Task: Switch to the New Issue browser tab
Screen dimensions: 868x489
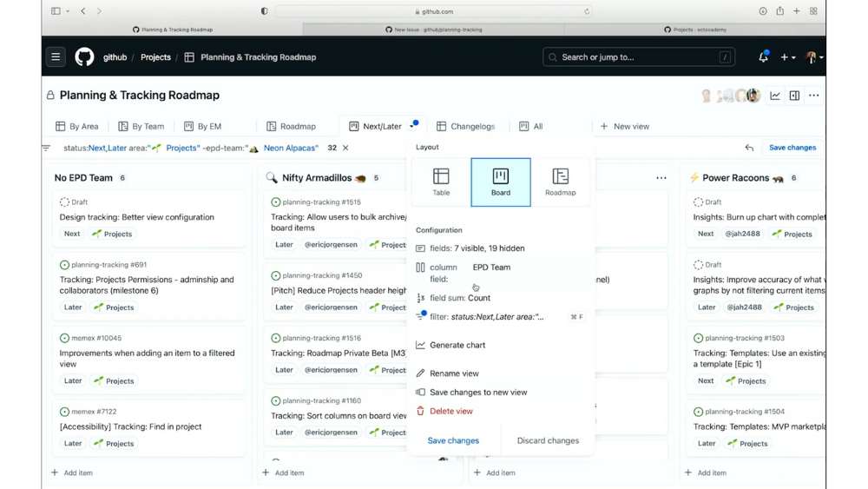Action: click(x=433, y=30)
